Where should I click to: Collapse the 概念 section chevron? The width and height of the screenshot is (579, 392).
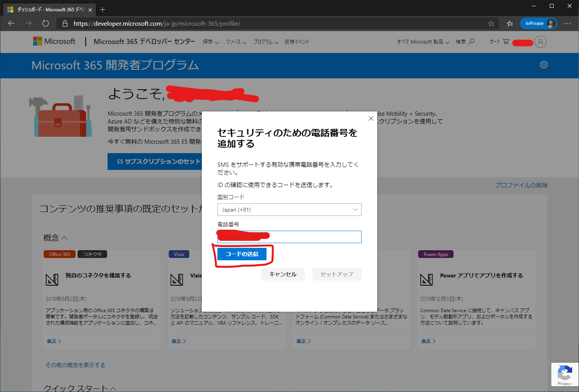[65, 238]
